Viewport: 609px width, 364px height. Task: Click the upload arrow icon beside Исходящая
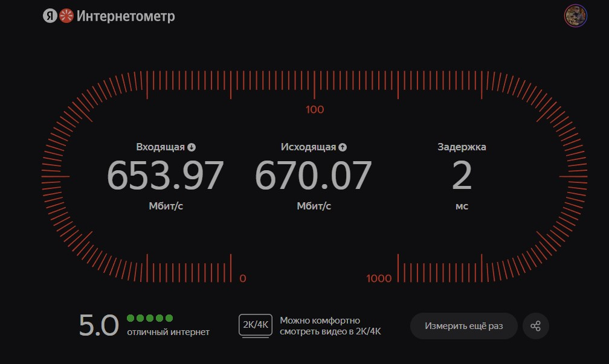(x=343, y=147)
